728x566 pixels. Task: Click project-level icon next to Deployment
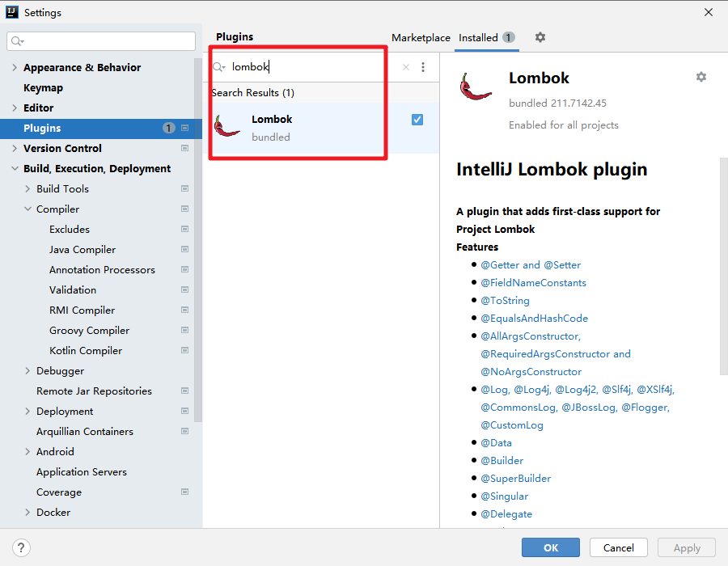click(x=184, y=411)
